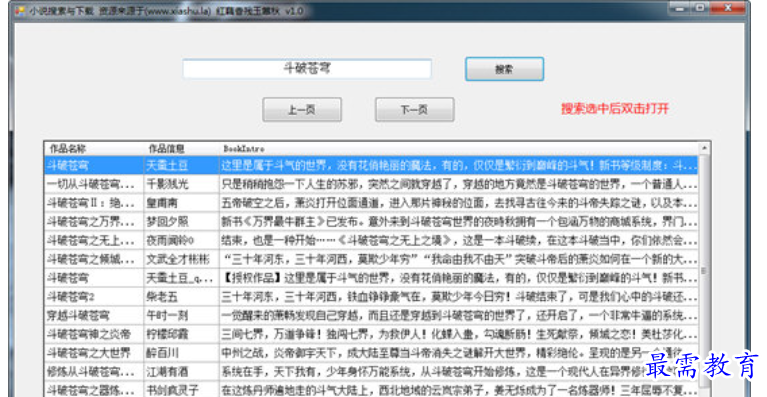
Task: Click the search box containing 斗破苍穹
Action: tap(307, 69)
